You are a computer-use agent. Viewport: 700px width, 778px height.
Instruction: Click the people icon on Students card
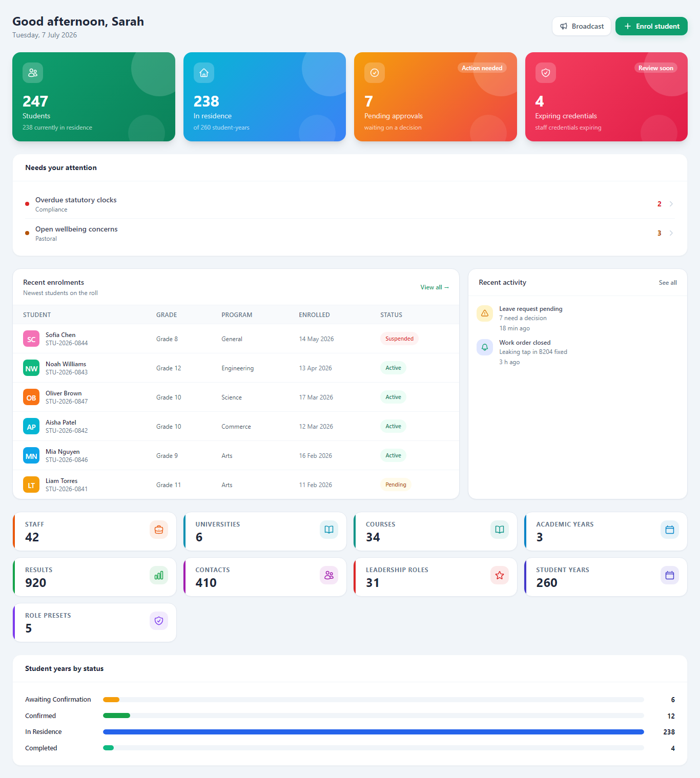[33, 73]
